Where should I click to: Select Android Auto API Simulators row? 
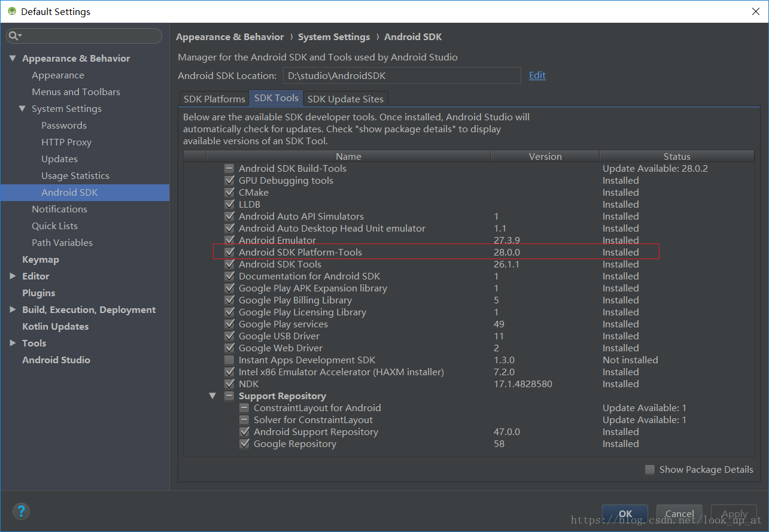(301, 217)
